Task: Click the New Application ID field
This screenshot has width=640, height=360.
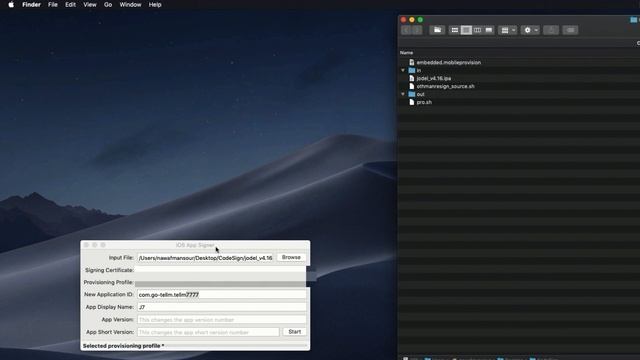Action: (x=222, y=295)
